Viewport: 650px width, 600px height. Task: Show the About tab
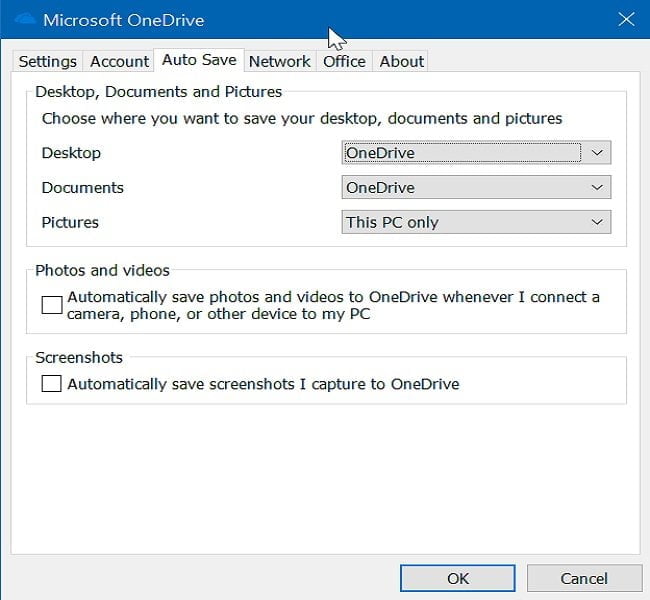(x=401, y=61)
